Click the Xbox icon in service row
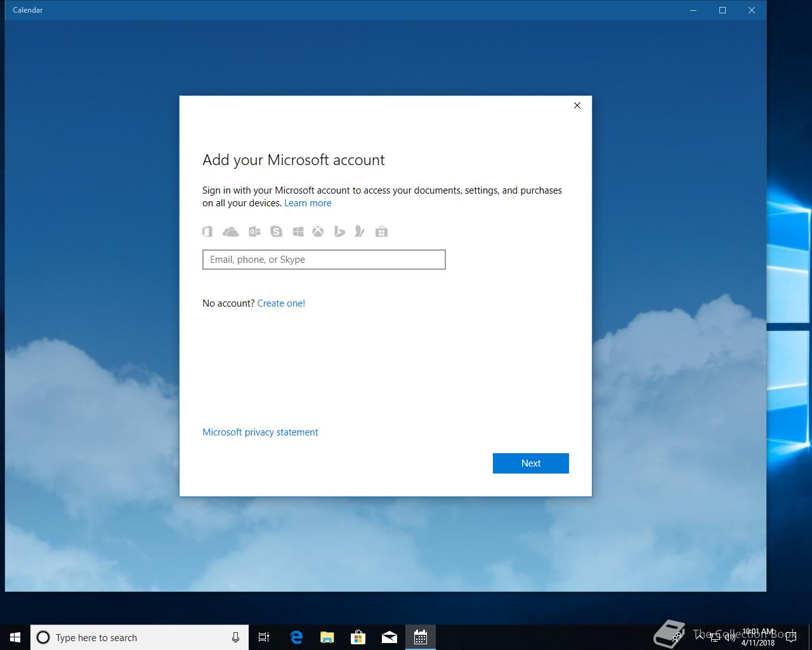Viewport: 812px width, 650px height. click(318, 232)
